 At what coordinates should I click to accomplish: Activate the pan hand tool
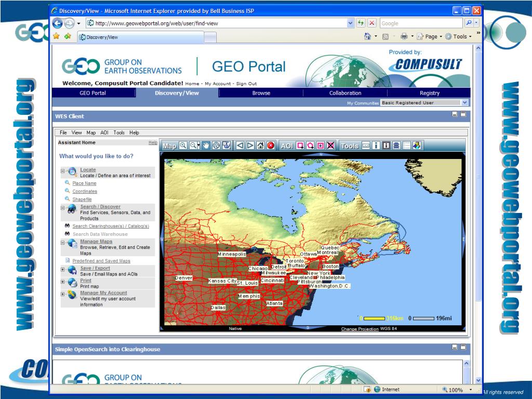pos(206,145)
